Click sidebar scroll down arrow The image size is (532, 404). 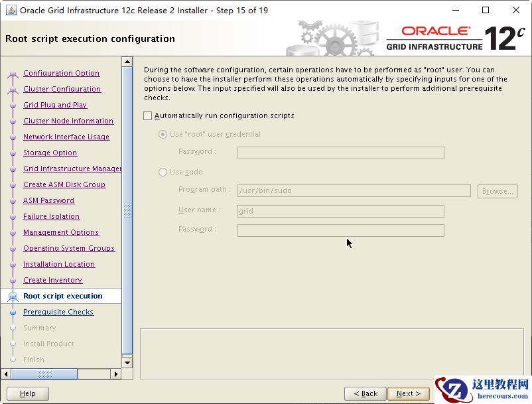coord(127,362)
